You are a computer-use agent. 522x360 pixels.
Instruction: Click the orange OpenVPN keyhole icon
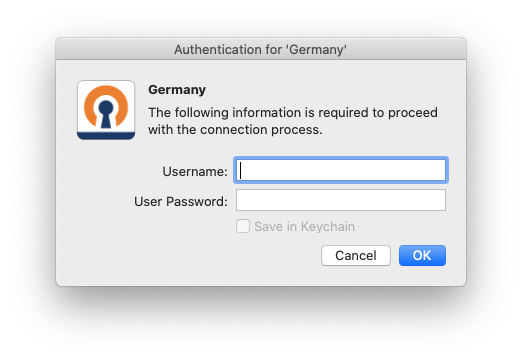click(x=106, y=110)
